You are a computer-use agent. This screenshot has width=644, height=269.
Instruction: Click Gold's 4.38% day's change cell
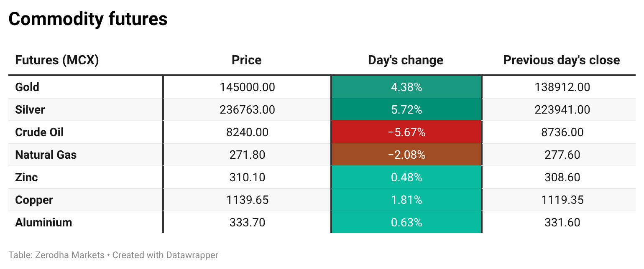[406, 87]
